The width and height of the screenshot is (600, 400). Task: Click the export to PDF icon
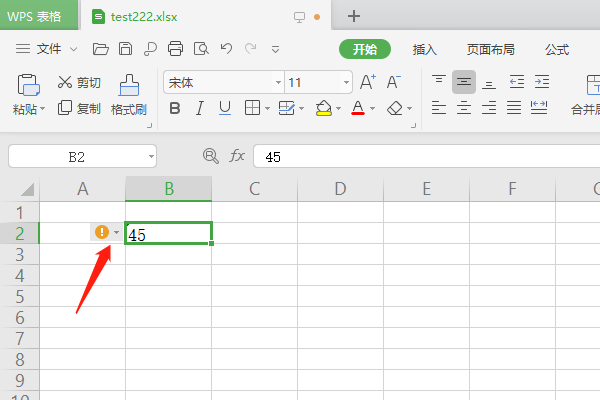click(x=150, y=49)
